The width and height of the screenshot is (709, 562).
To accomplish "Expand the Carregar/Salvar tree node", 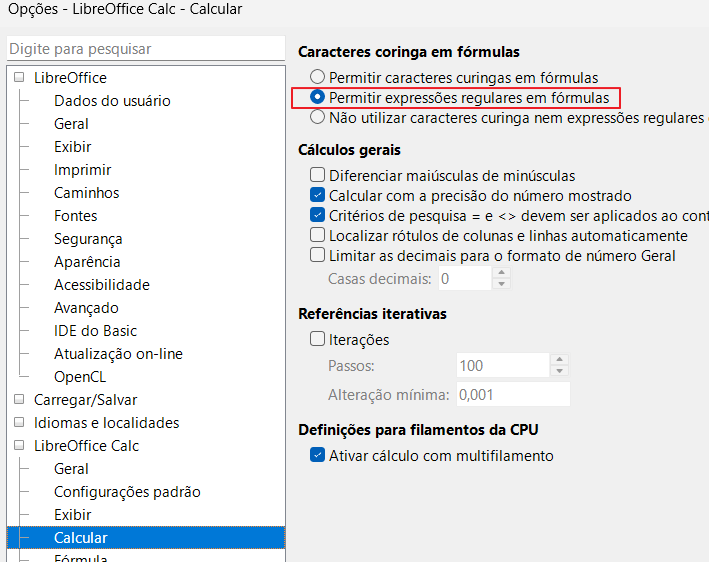I will (x=19, y=399).
